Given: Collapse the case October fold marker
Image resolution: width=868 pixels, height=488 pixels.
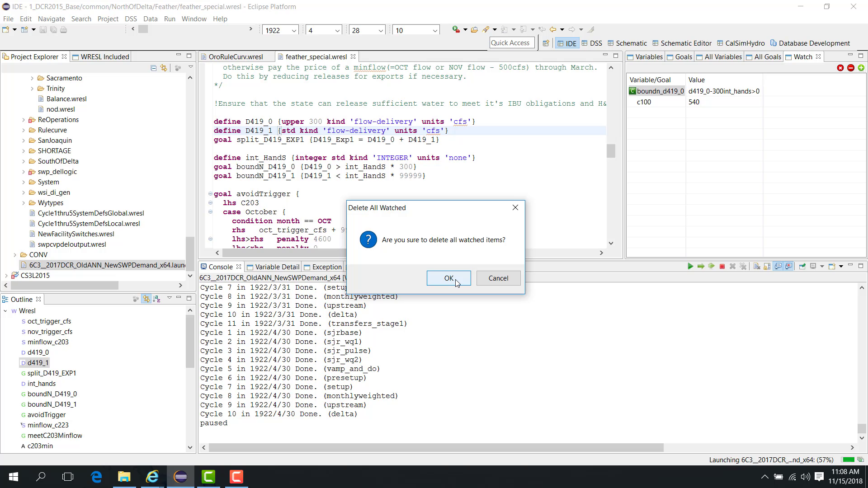Looking at the screenshot, I should (x=210, y=211).
